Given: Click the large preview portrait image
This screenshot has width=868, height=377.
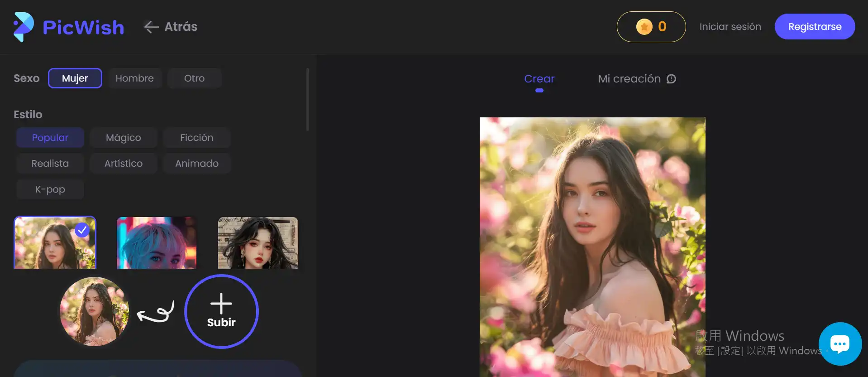Looking at the screenshot, I should pos(592,247).
